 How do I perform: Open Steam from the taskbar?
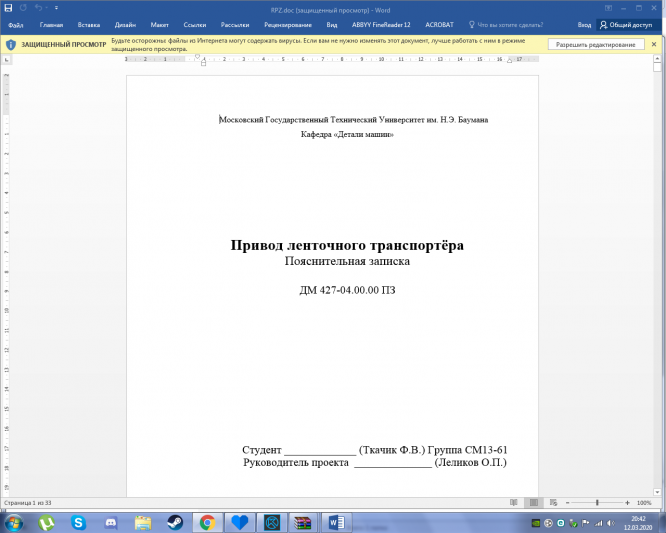175,523
